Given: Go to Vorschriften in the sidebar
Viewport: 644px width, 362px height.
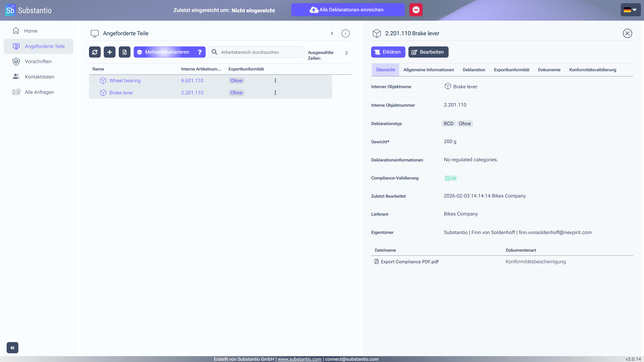Looking at the screenshot, I should (38, 62).
